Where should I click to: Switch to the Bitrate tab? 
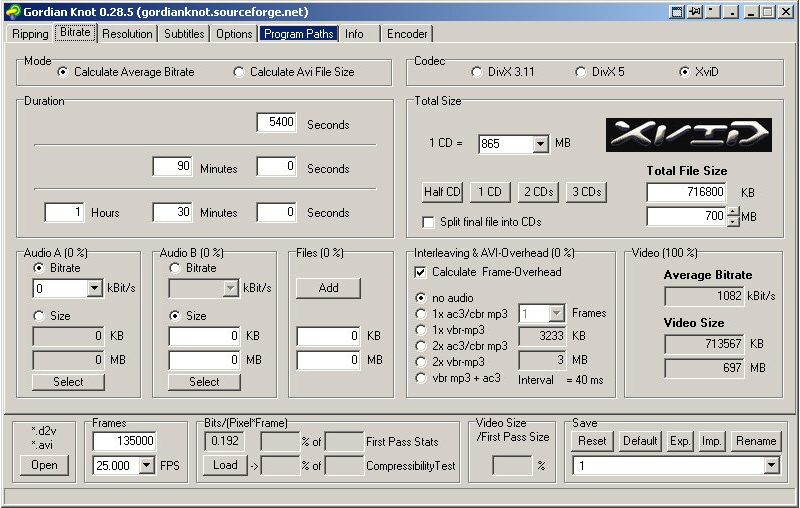pyautogui.click(x=76, y=32)
